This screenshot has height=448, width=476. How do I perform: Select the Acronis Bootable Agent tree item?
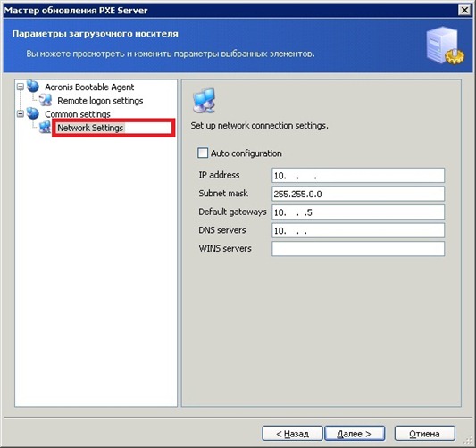(x=89, y=87)
